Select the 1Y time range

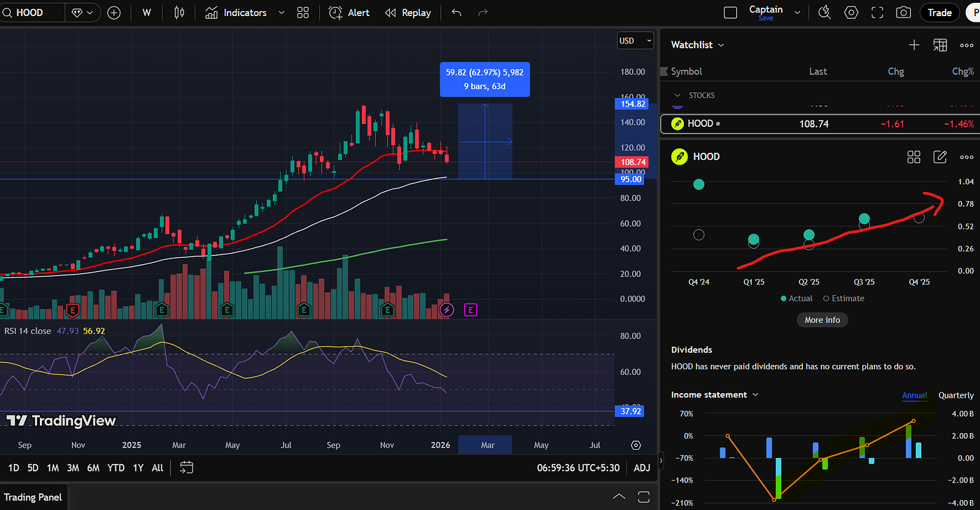(138, 468)
